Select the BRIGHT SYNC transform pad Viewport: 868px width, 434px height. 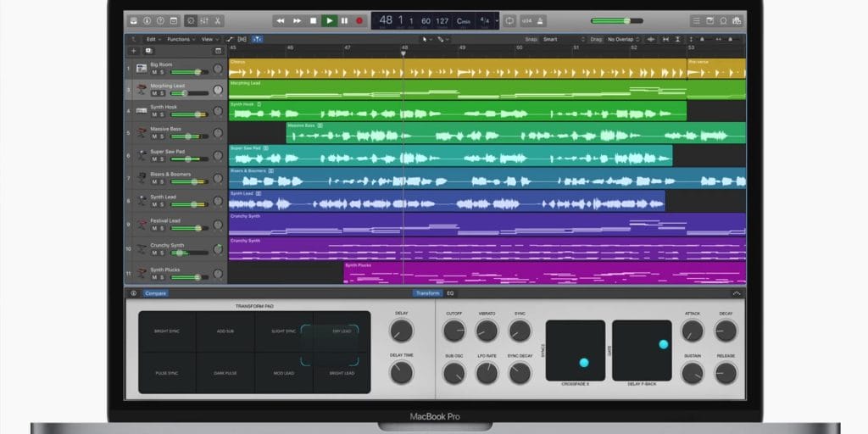point(167,331)
